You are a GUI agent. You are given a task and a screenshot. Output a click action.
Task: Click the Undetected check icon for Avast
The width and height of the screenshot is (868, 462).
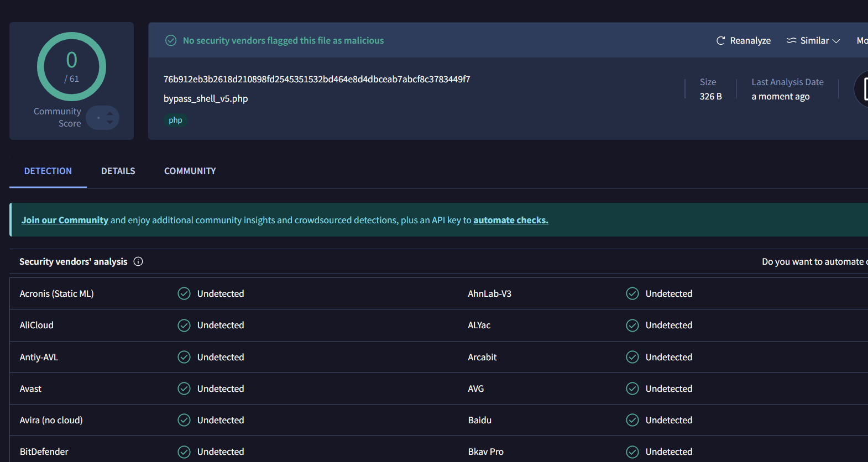coord(184,389)
